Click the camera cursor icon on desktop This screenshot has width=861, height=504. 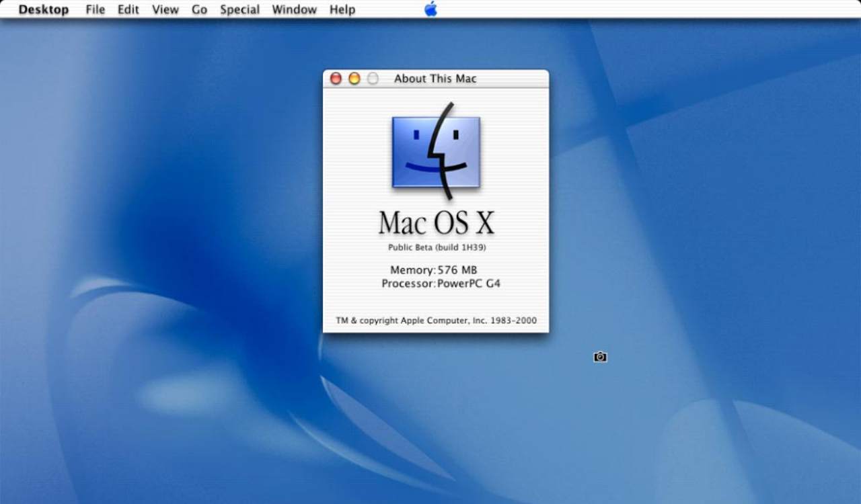pyautogui.click(x=601, y=357)
